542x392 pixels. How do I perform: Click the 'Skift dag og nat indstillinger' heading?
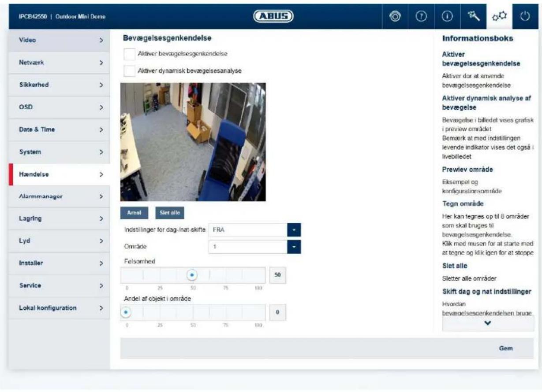click(x=487, y=292)
